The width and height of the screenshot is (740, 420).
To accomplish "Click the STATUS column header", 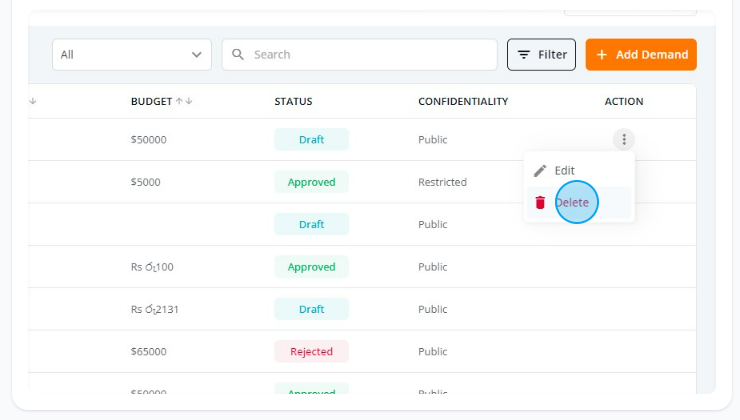I will 294,101.
